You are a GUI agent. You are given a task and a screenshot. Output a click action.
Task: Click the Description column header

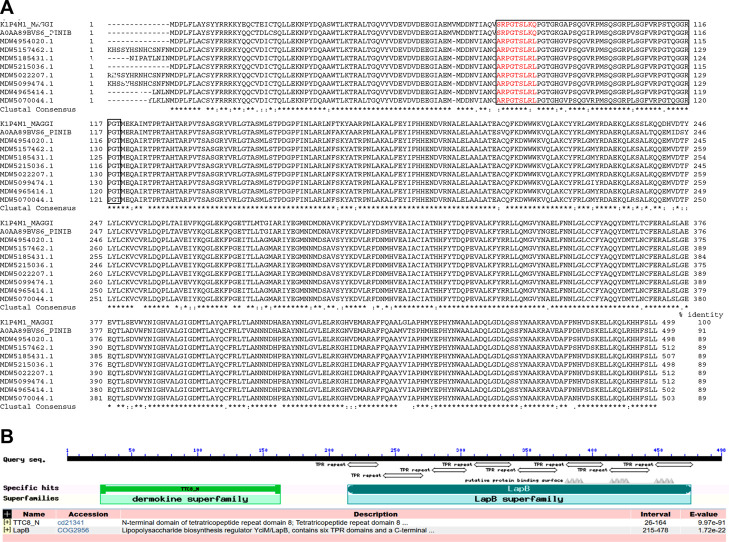375,514
